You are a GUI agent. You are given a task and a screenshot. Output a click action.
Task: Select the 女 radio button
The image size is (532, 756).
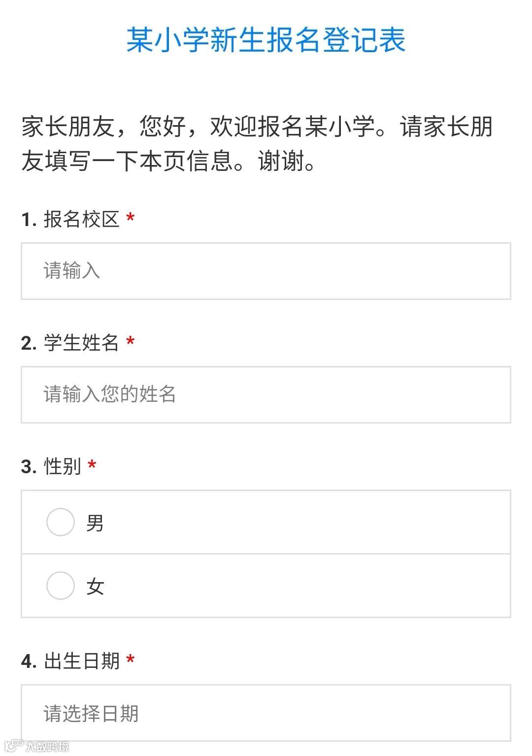(61, 586)
